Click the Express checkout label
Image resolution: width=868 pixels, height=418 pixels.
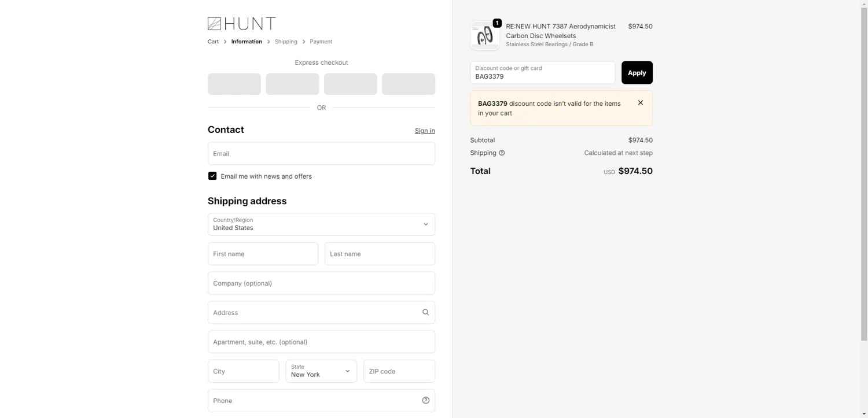[321, 62]
